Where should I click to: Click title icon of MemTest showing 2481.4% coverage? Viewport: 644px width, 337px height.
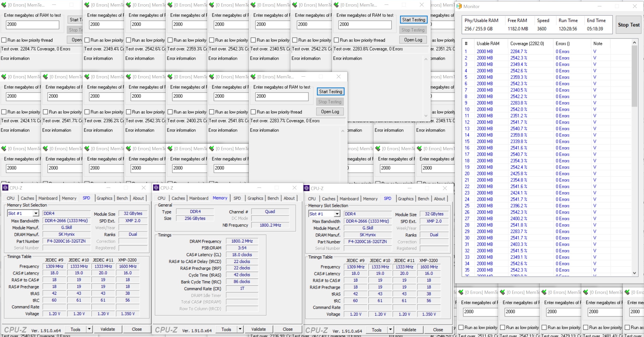tap(586, 292)
